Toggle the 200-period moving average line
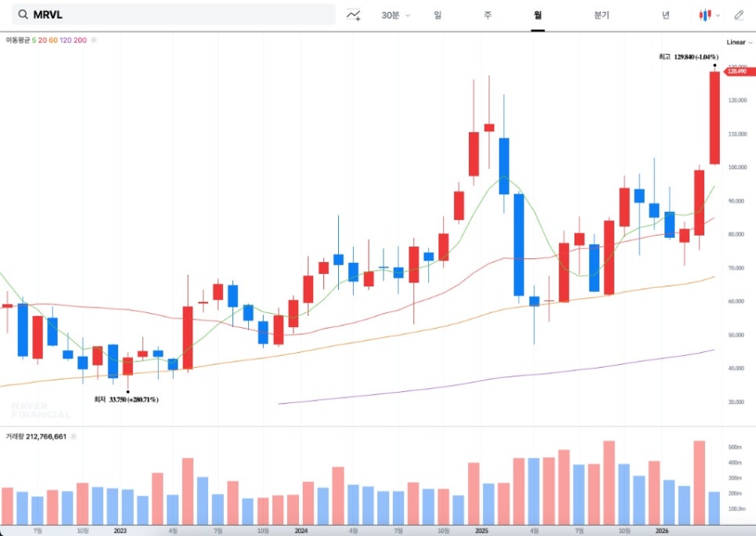The height and width of the screenshot is (536, 756). pyautogui.click(x=81, y=39)
